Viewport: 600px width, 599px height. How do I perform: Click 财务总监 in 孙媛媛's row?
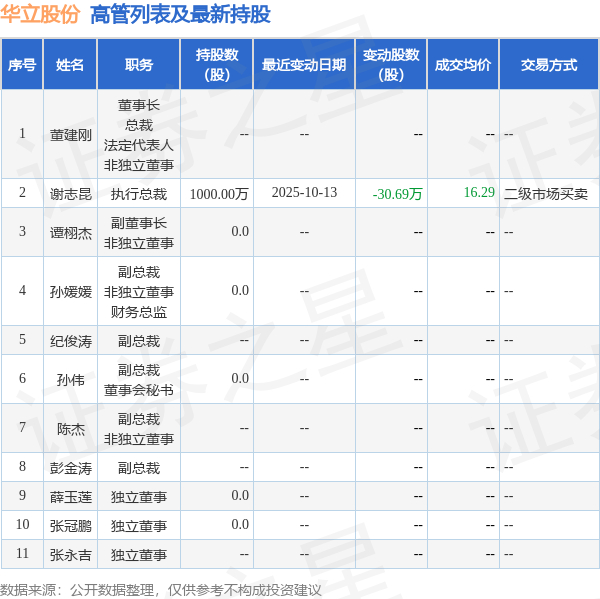click(139, 312)
